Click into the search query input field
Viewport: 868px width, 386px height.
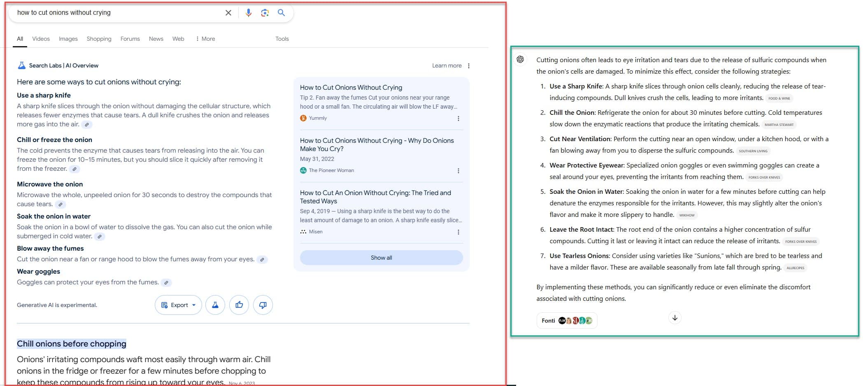(117, 13)
